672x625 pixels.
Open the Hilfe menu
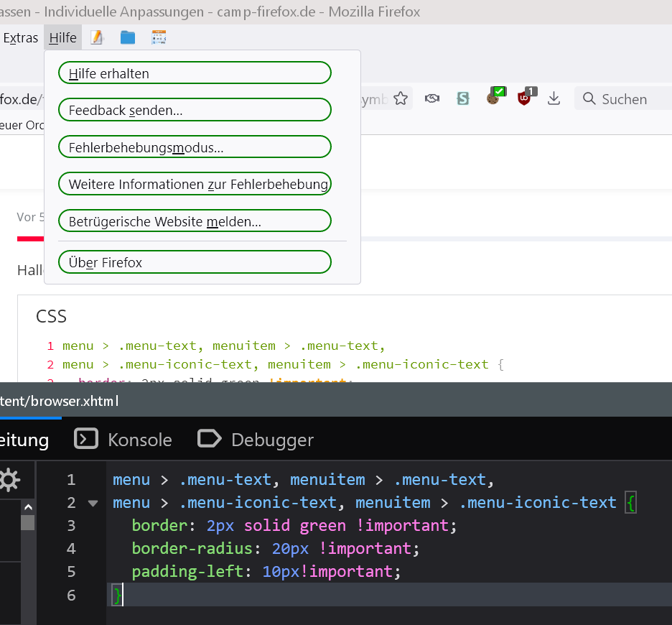[63, 37]
